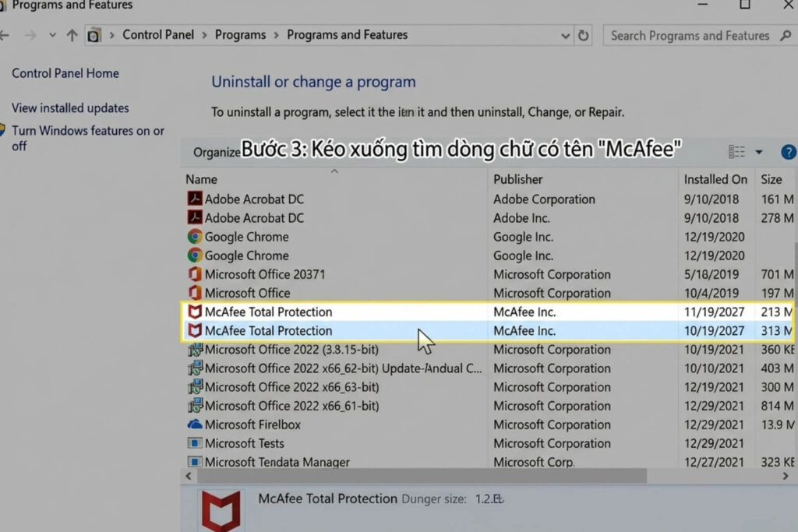
Task: Click the Microsoft Tendata Manager icon
Action: pyautogui.click(x=194, y=462)
